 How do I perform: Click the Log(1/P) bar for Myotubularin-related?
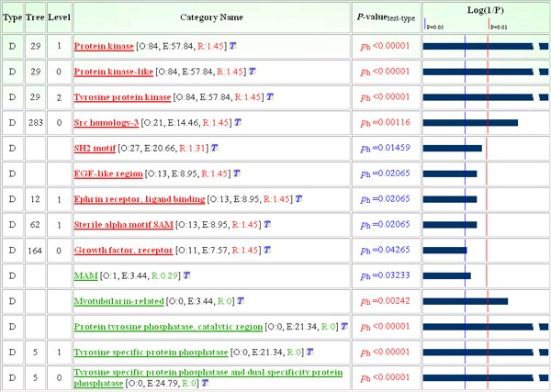click(x=466, y=301)
